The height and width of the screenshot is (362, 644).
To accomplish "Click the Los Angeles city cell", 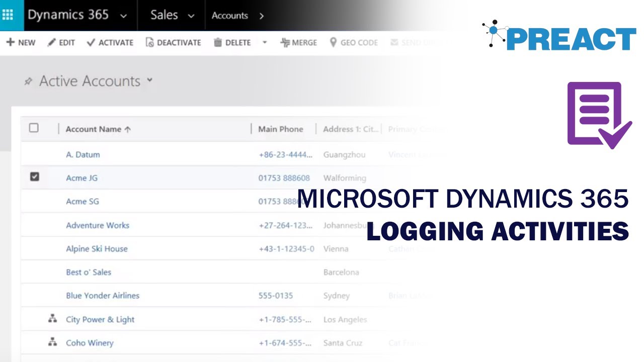I will [345, 319].
